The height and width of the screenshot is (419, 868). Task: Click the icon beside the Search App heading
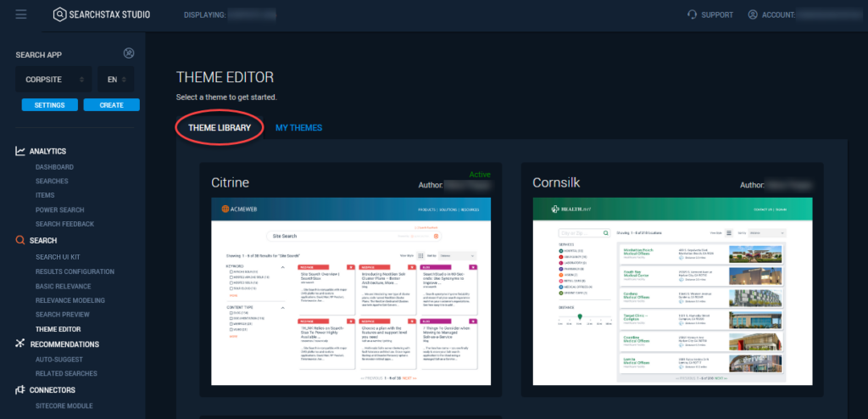click(x=129, y=53)
